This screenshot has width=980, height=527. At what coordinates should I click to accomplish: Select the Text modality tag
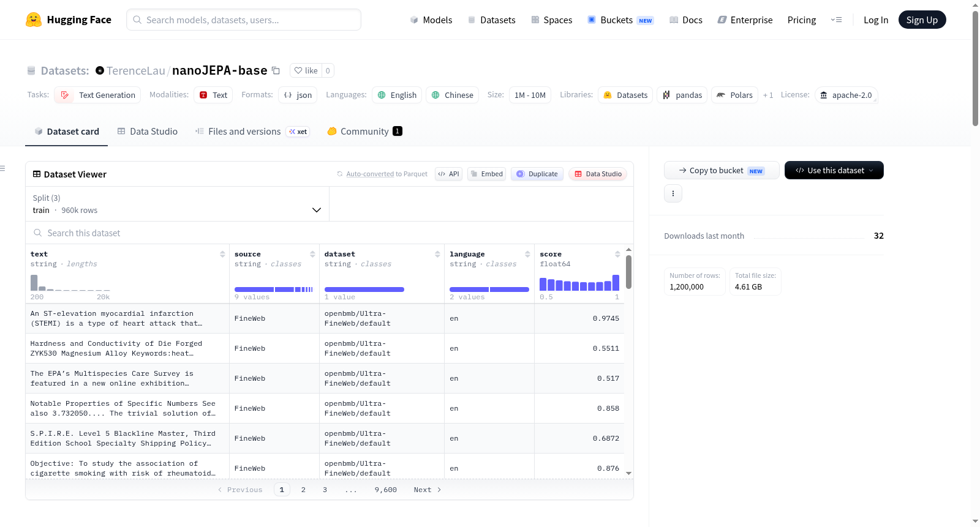(213, 95)
